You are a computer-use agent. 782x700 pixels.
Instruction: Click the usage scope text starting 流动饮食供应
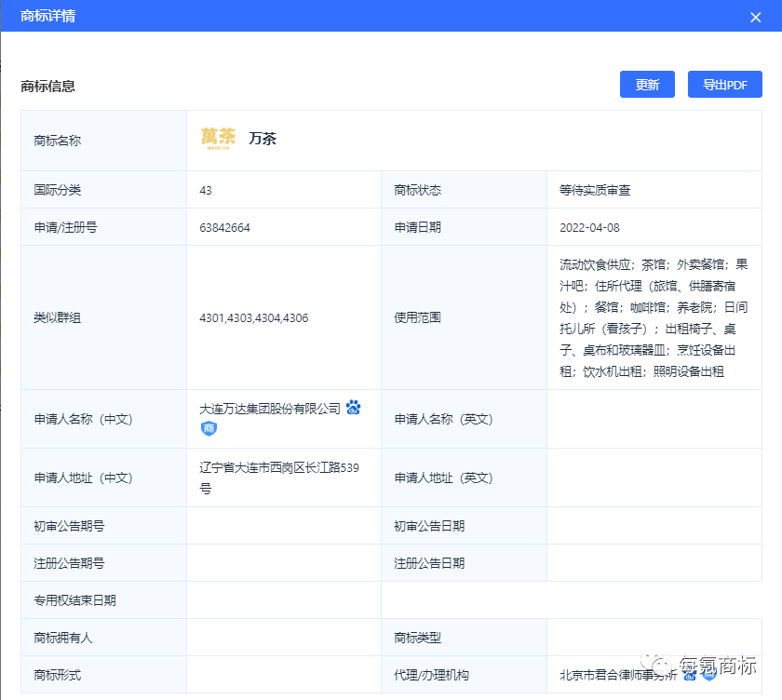pyautogui.click(x=654, y=317)
